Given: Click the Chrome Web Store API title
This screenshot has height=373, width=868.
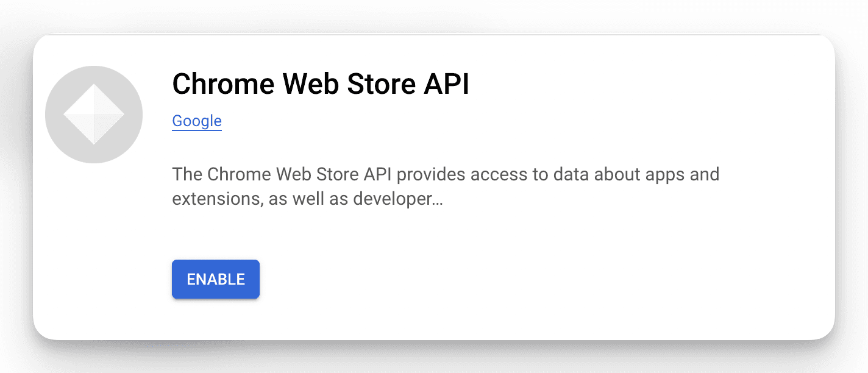Looking at the screenshot, I should tap(321, 84).
